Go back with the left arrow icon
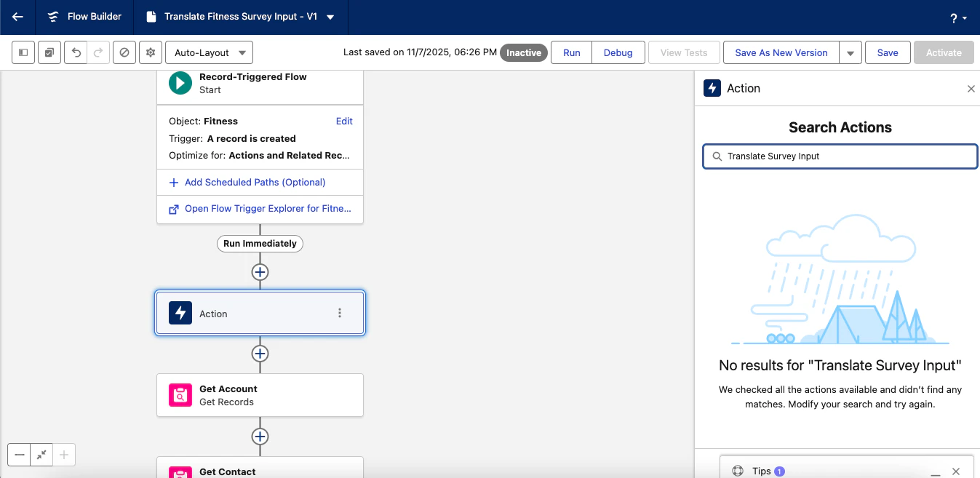980x478 pixels. pyautogui.click(x=17, y=17)
